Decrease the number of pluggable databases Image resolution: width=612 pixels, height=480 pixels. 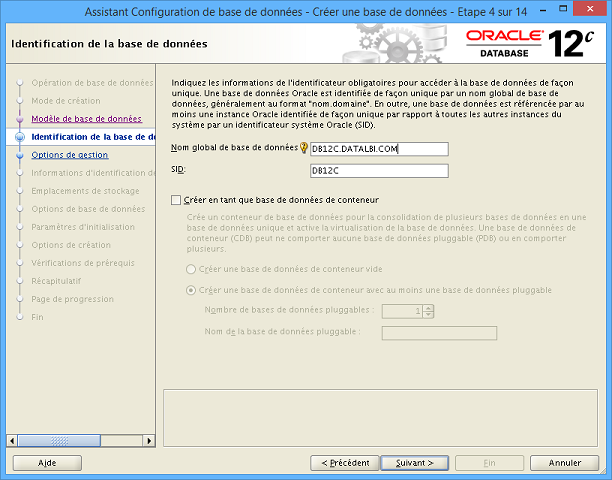pos(429,314)
